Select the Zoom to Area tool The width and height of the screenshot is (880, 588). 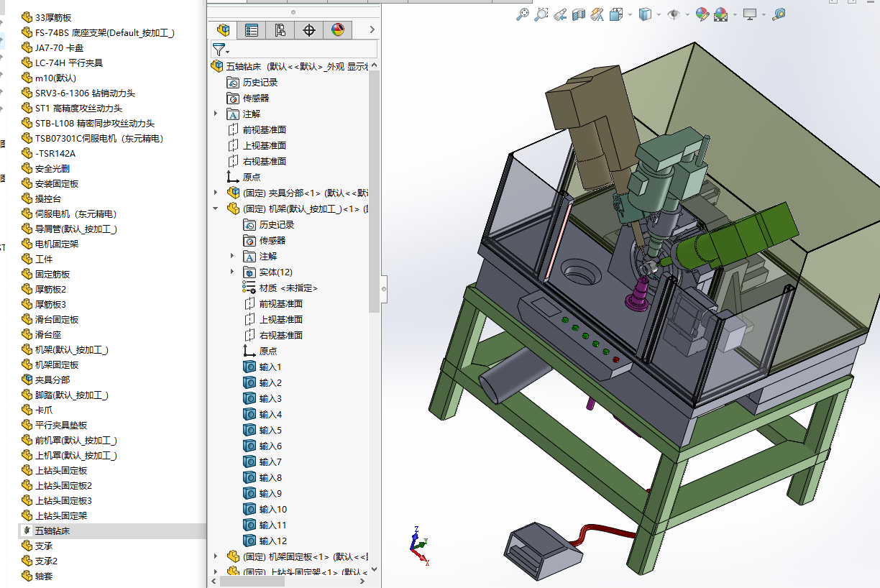point(541,14)
